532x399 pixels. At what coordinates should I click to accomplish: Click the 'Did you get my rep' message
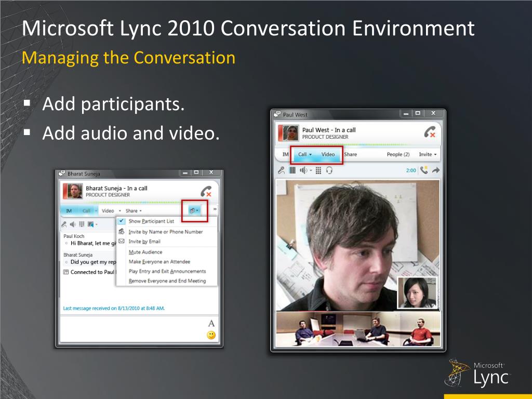(94, 262)
